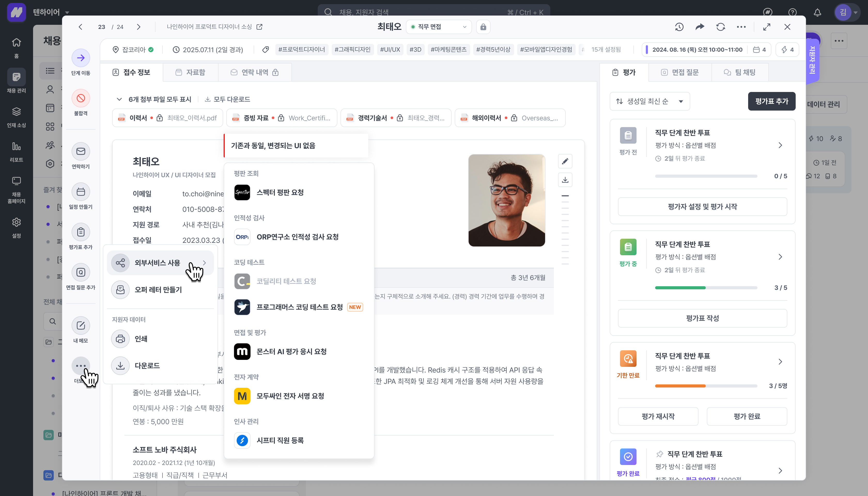
Task: Click the 일정 만들기 calendar icon
Action: click(81, 192)
